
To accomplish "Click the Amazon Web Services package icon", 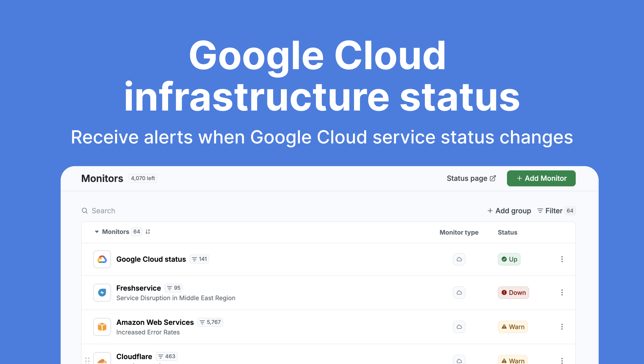I will tap(102, 327).
